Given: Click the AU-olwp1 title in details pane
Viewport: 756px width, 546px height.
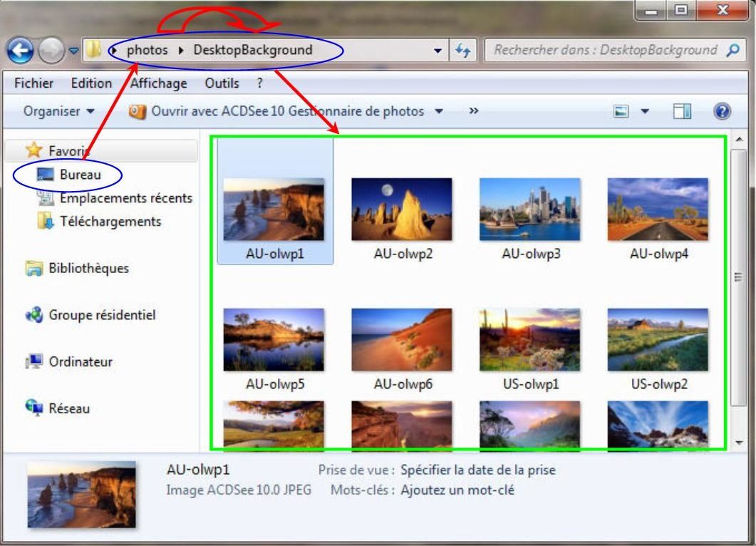Looking at the screenshot, I should click(x=198, y=469).
